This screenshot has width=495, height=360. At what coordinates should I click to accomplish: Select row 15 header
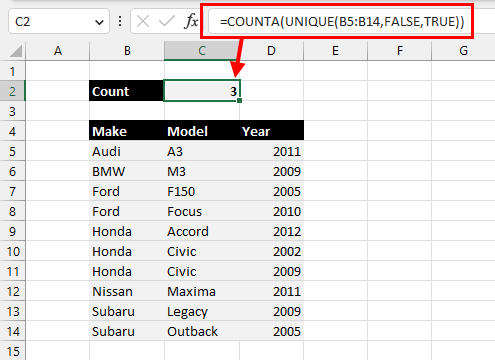pos(13,351)
